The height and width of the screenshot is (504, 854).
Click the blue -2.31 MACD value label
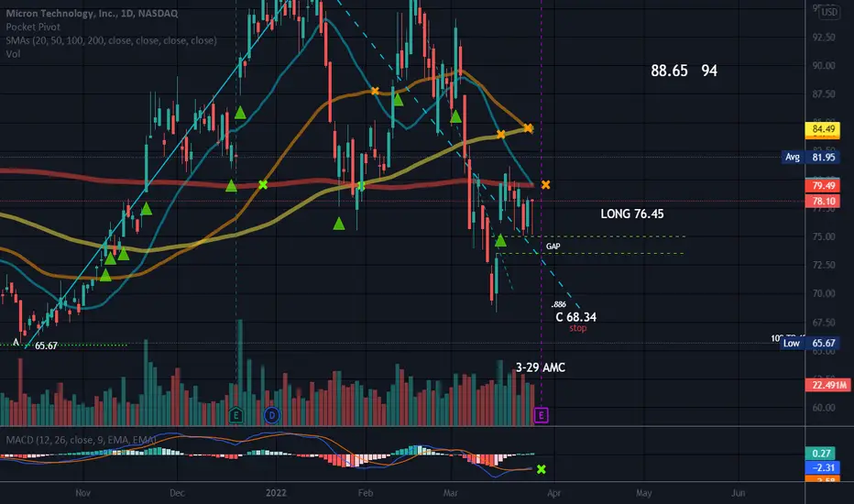tap(822, 467)
